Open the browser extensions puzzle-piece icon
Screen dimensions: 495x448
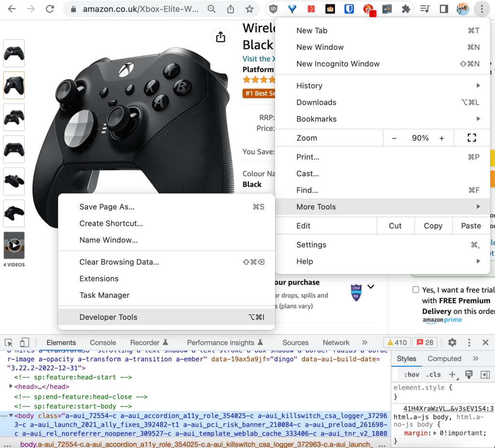[405, 8]
